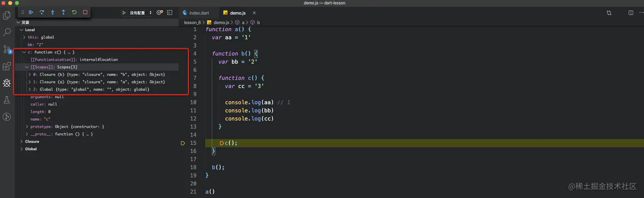Image resolution: width=644 pixels, height=198 pixels.
Task: Switch to the demo.js tab
Action: pos(238,13)
